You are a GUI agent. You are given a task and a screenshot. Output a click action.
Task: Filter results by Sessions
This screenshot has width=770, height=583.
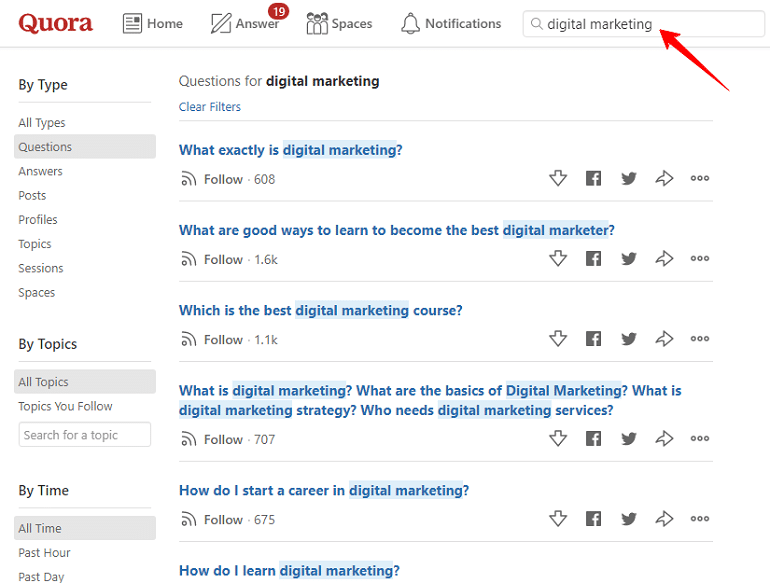tap(41, 268)
